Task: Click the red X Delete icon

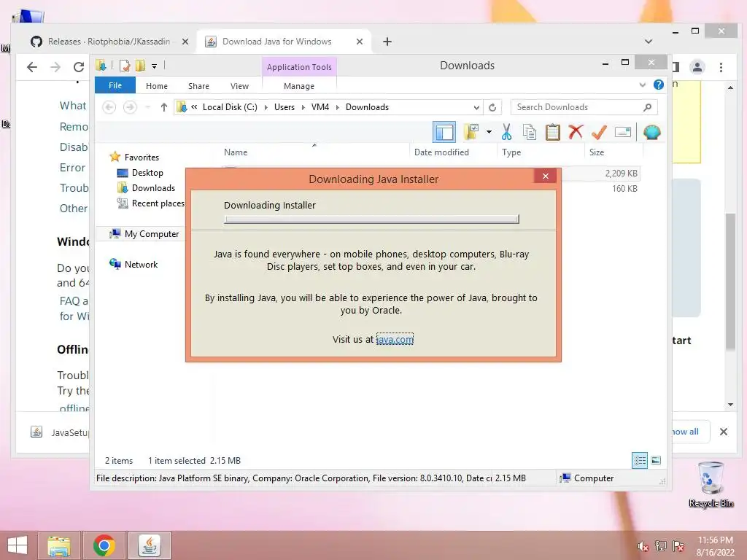Action: tap(576, 131)
